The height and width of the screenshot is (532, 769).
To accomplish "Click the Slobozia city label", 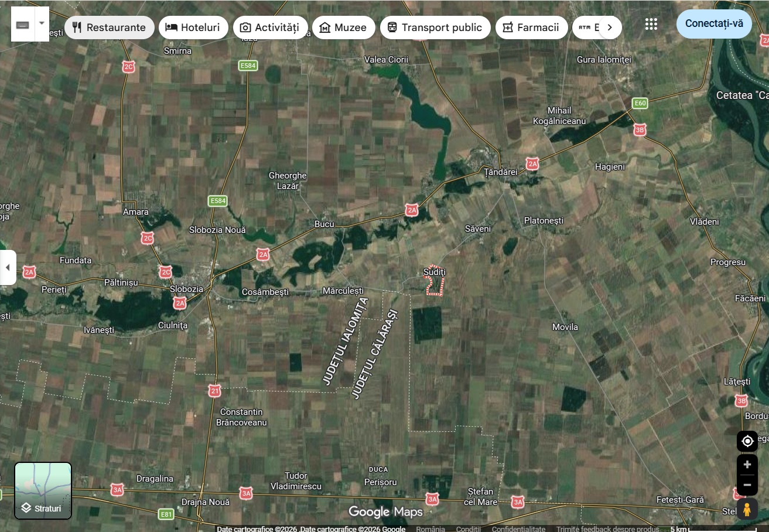I will [186, 289].
